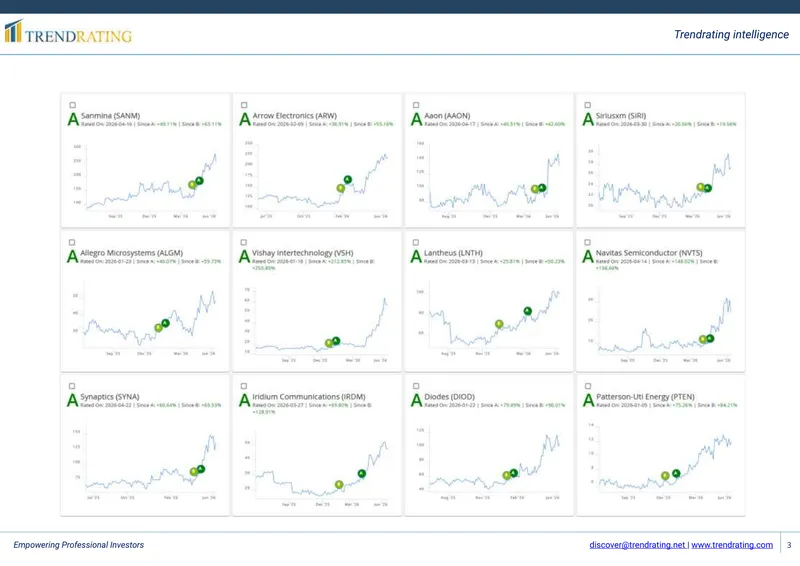Screen dimensions: 800x566
Task: Click light green B marker on Iridium chart
Action: 339,484
